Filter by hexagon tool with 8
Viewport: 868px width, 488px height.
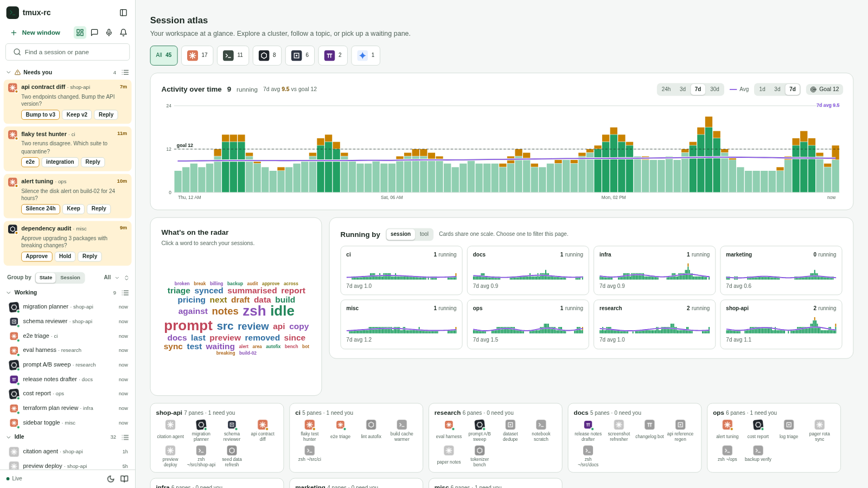tap(267, 55)
